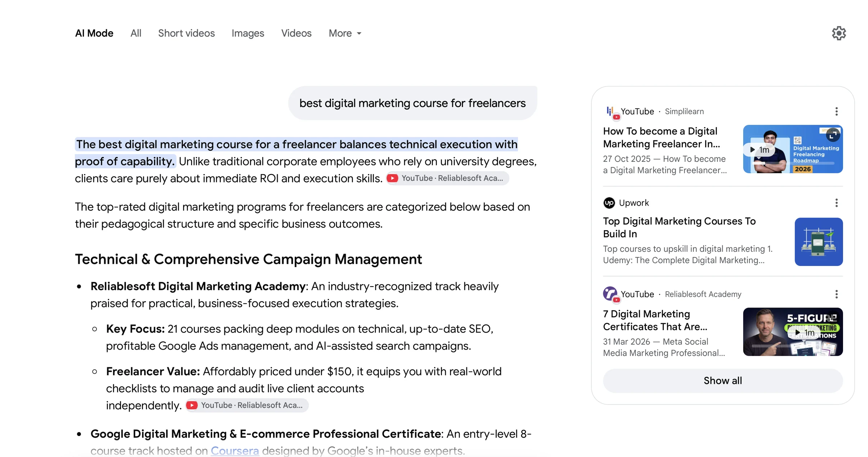Open 'Top Digital Marketing Courses To Build In' result
The height and width of the screenshot is (457, 868).
(x=679, y=228)
